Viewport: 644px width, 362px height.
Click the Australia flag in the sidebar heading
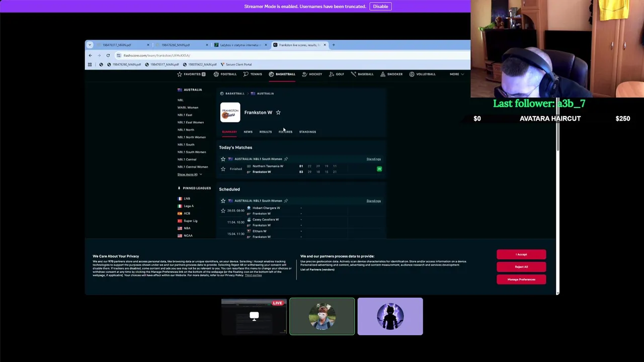(180, 89)
